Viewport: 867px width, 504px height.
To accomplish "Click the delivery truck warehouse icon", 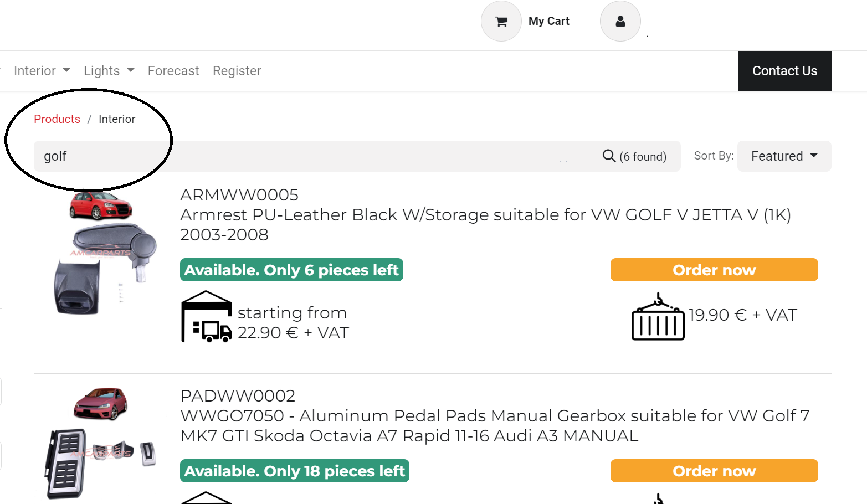I will click(x=207, y=316).
